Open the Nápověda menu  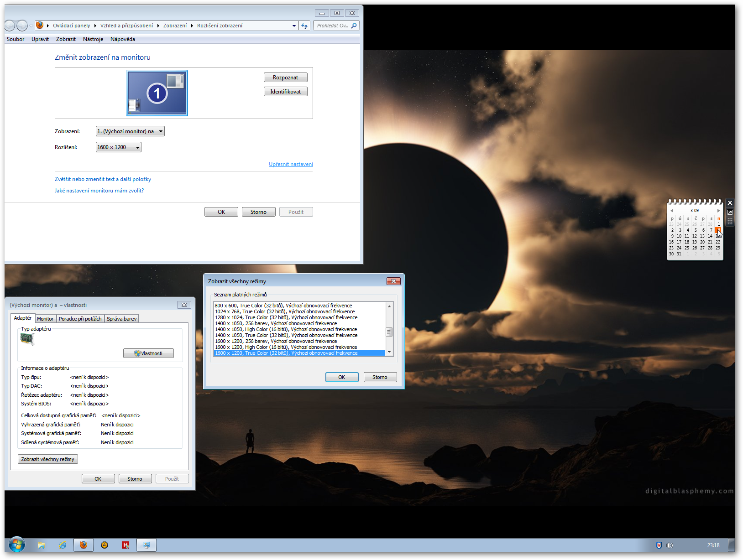coord(123,39)
